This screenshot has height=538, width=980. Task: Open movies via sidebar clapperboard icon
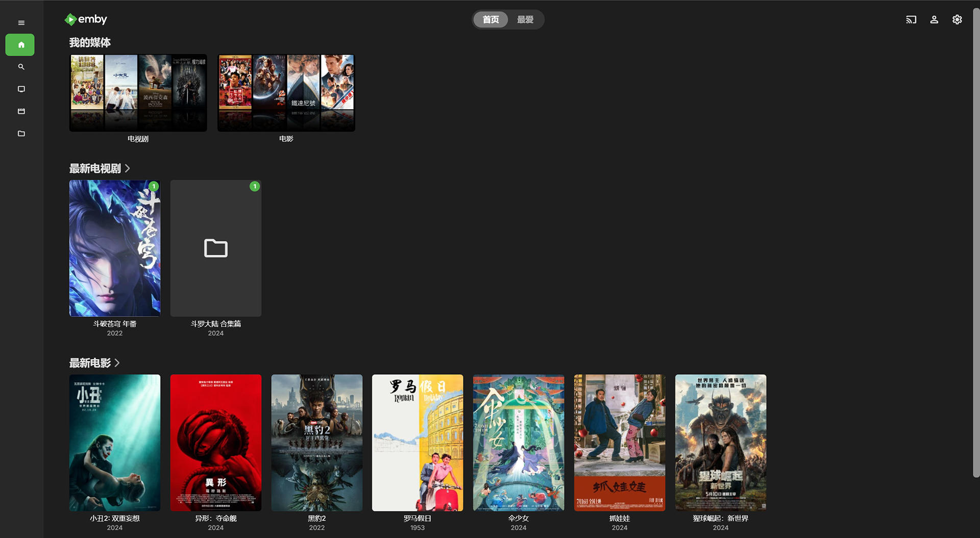(21, 111)
